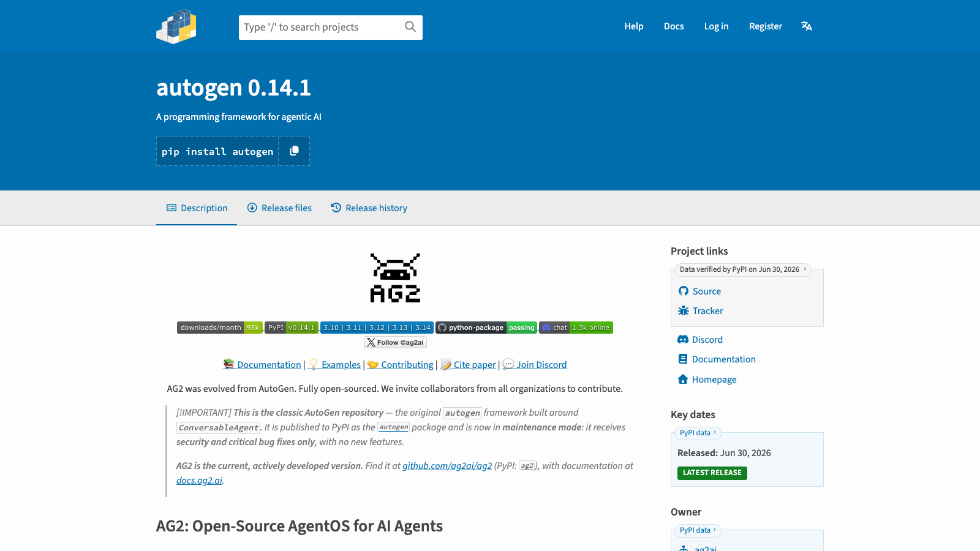Image resolution: width=980 pixels, height=551 pixels.
Task: Click the chat 1.3k online badge
Action: [x=576, y=328]
